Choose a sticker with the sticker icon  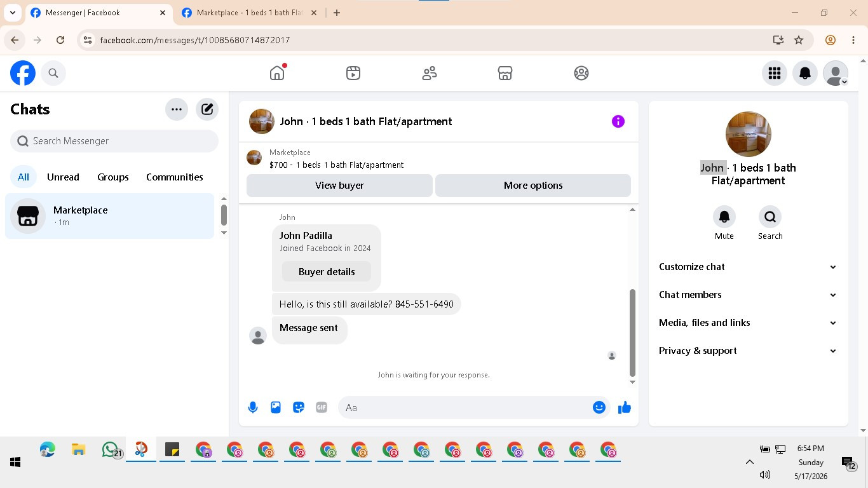coord(299,407)
